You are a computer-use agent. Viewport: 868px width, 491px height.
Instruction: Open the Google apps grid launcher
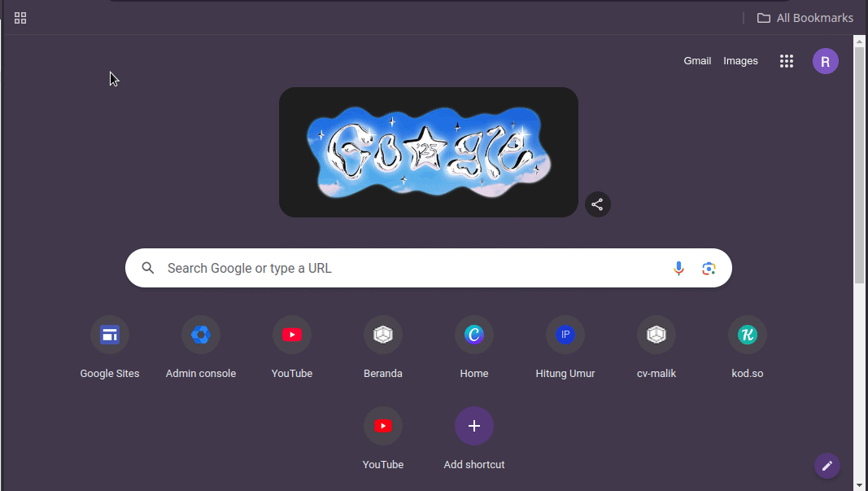tap(786, 60)
